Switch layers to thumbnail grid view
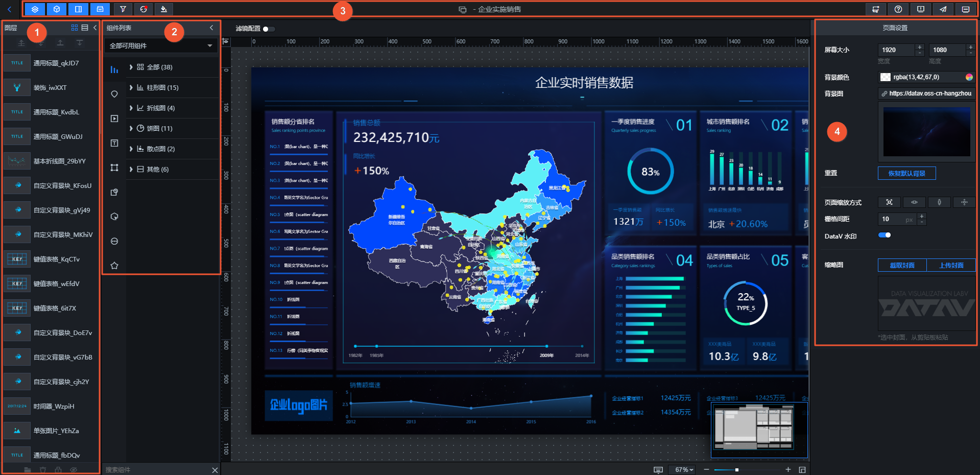 75,28
